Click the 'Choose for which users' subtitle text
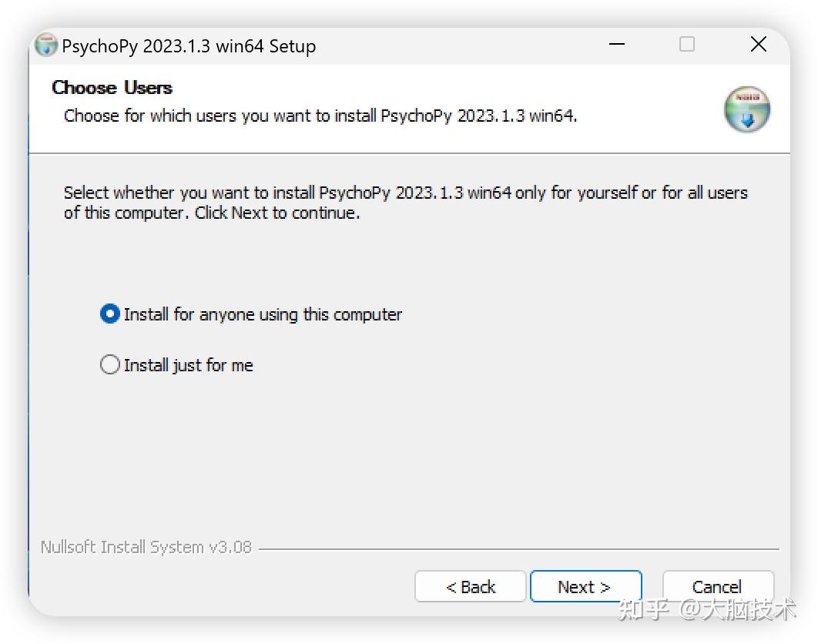Screen dimensions: 818x644 (320, 116)
